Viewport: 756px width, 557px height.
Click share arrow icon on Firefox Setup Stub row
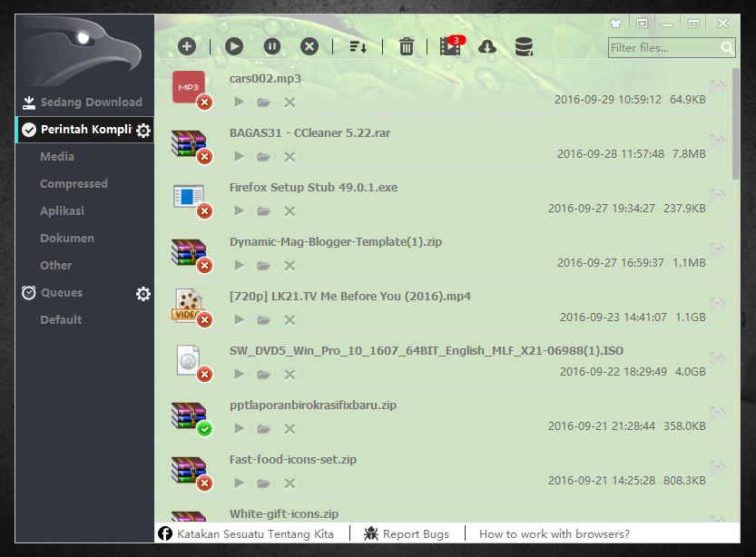point(718,195)
